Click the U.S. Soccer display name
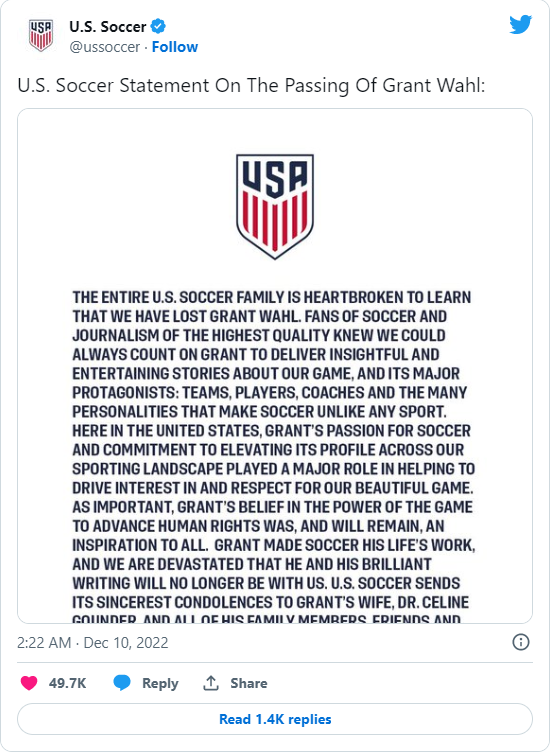 (x=108, y=27)
